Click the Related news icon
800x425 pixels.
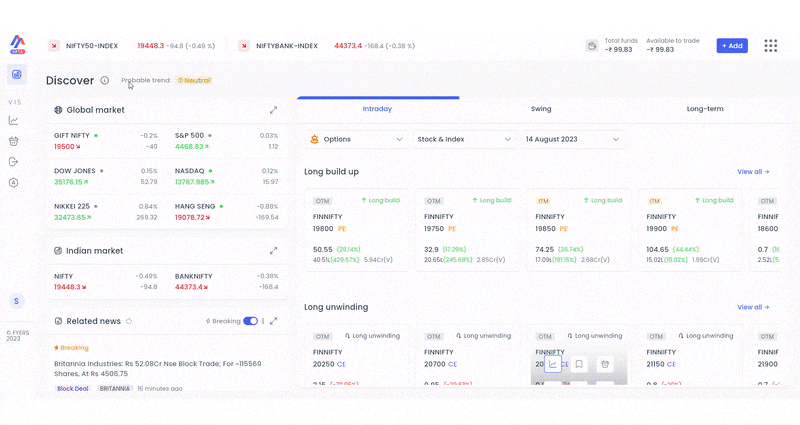pos(58,321)
